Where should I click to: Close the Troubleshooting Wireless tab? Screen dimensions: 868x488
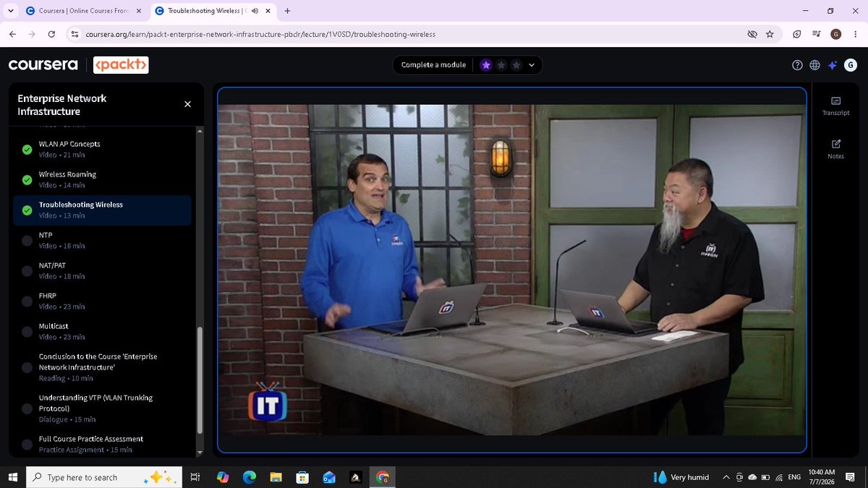pos(268,11)
